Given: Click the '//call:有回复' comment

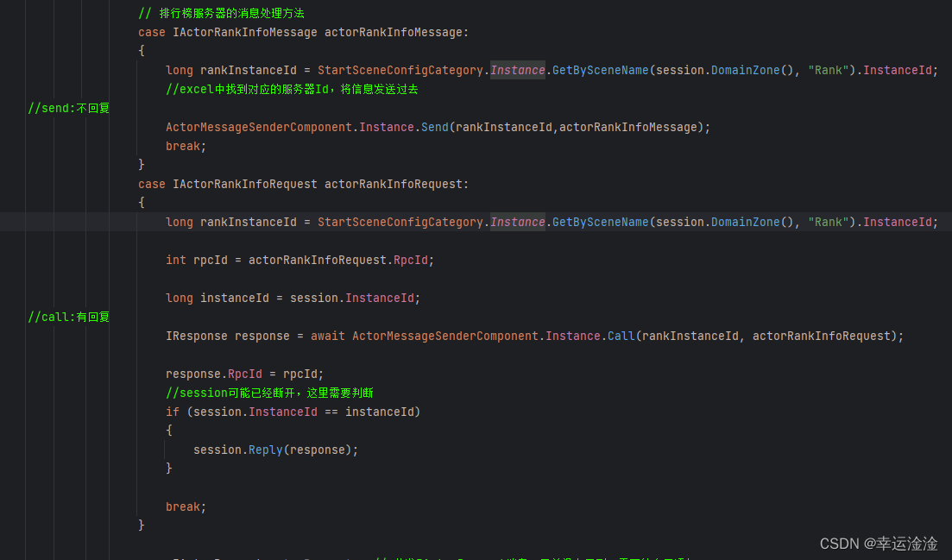Looking at the screenshot, I should tap(68, 317).
